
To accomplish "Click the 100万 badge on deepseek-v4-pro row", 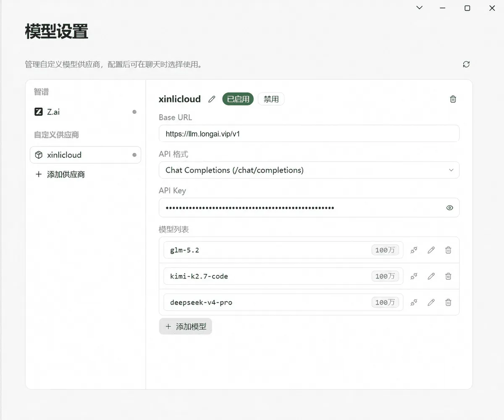I will coord(385,302).
